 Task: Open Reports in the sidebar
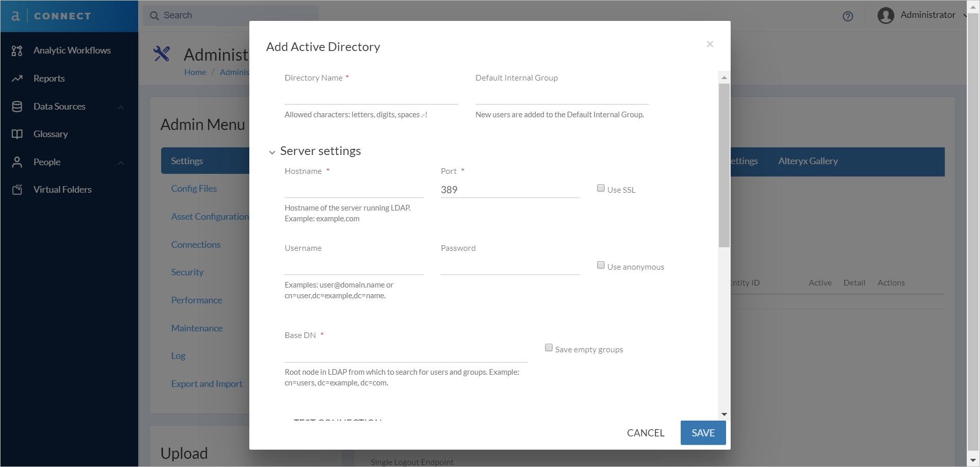click(49, 79)
